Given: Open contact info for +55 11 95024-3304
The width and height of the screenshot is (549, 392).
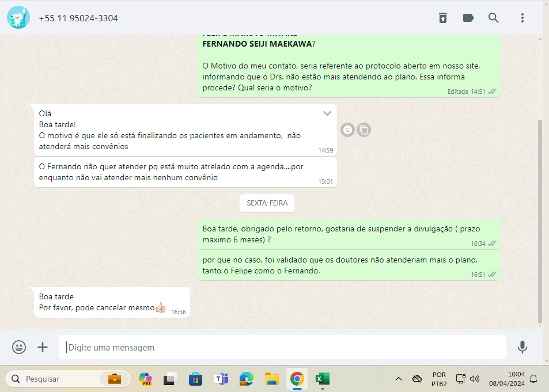Looking at the screenshot, I should coord(78,18).
